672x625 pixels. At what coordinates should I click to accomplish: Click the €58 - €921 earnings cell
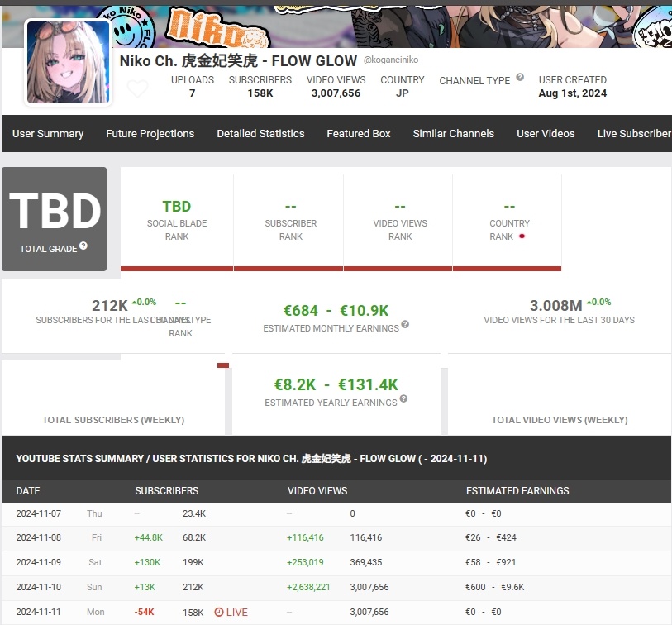click(x=490, y=562)
